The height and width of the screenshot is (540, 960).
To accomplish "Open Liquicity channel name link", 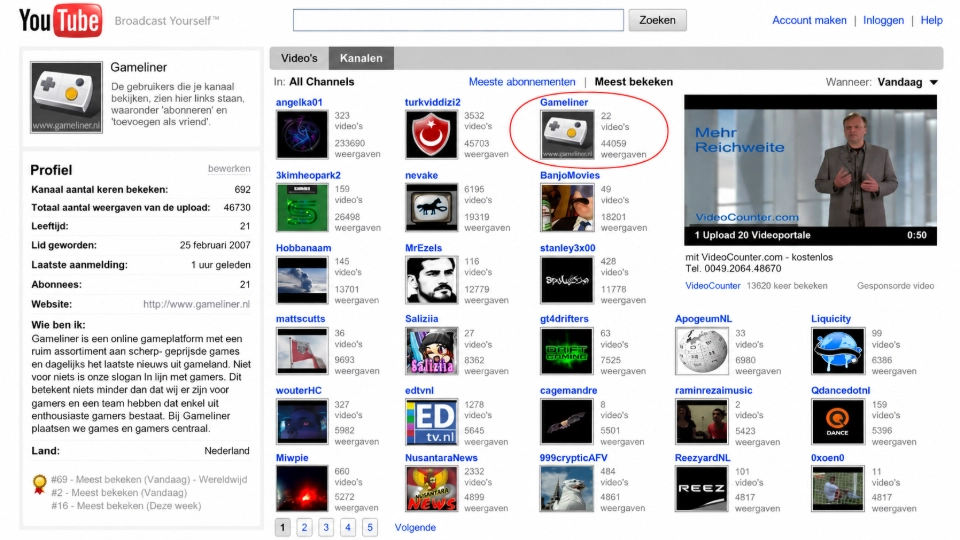I will click(x=831, y=319).
